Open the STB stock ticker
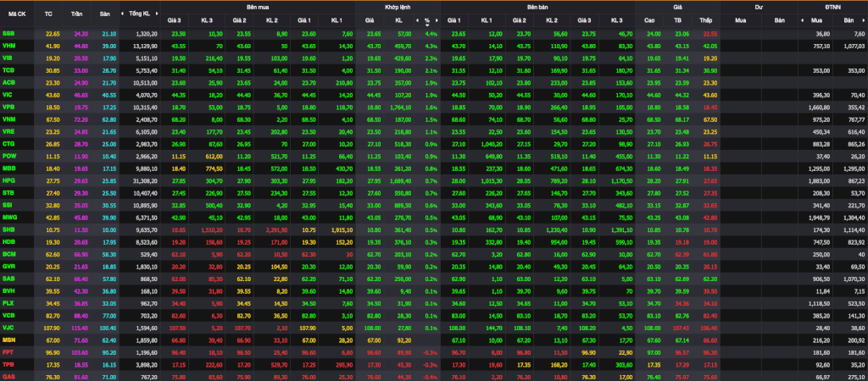Screen dimensions: 868x381 coord(8,192)
